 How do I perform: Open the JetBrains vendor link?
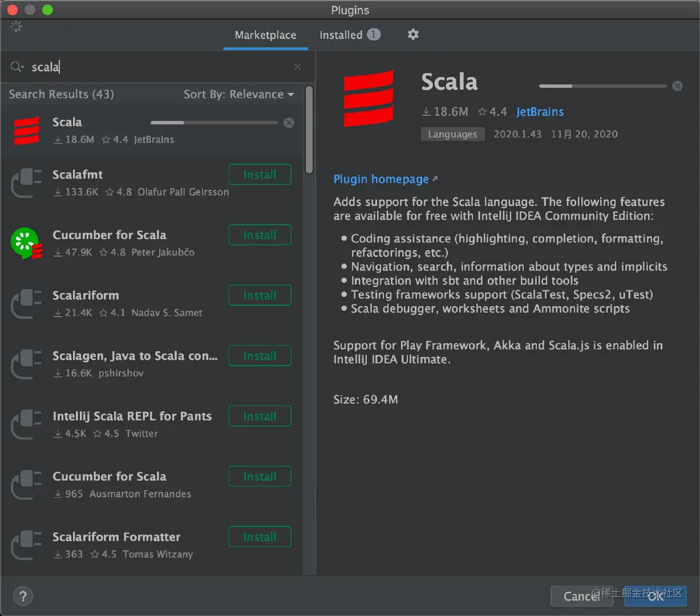coord(540,112)
